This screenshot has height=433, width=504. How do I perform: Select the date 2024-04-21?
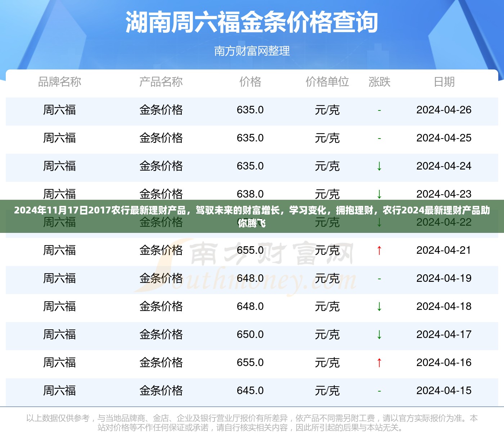pos(444,250)
